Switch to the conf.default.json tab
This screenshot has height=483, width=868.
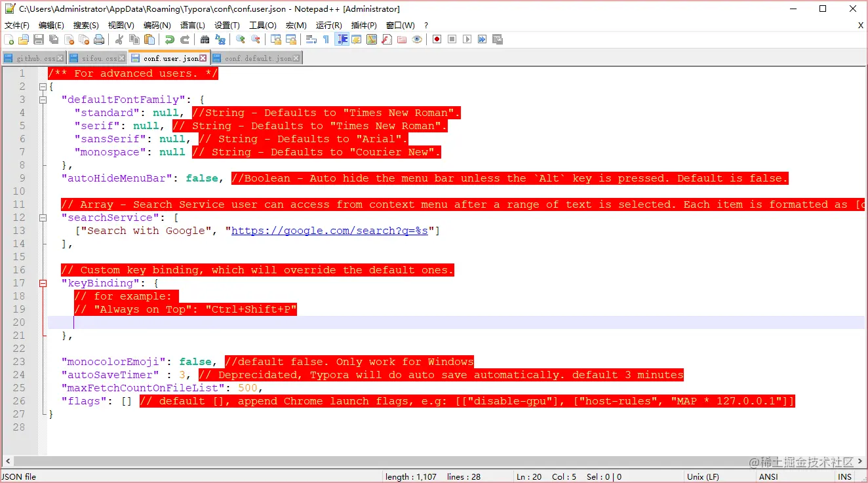(259, 57)
